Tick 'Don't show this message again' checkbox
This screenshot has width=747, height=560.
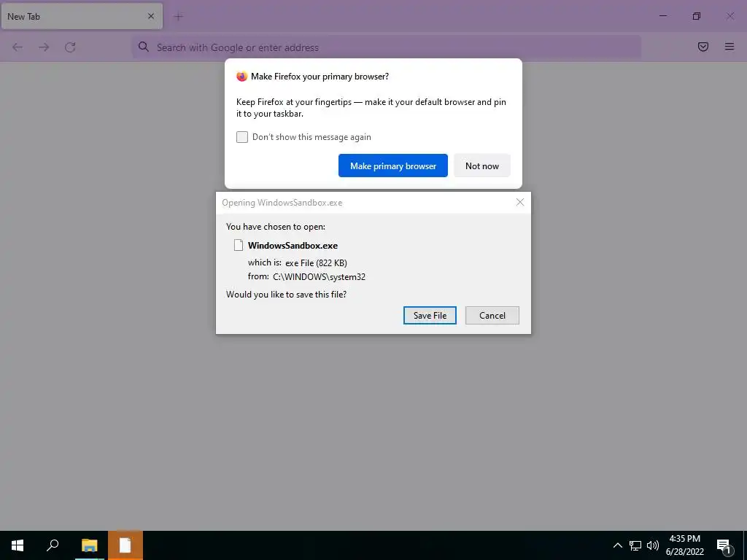click(242, 137)
